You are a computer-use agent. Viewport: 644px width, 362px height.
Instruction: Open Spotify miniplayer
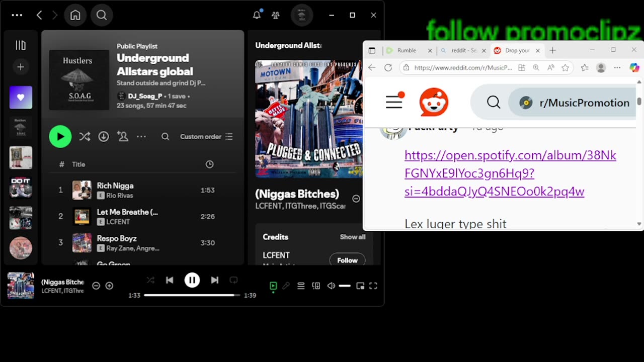[360, 286]
